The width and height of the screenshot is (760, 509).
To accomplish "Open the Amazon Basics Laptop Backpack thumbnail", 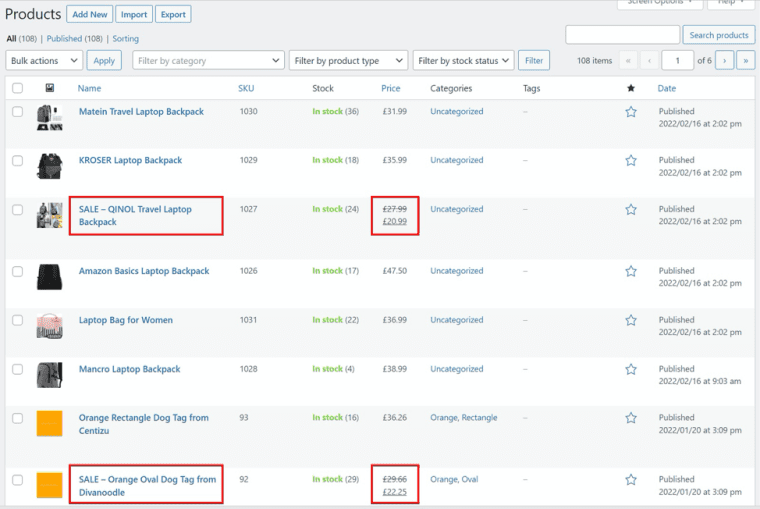I will coord(49,277).
